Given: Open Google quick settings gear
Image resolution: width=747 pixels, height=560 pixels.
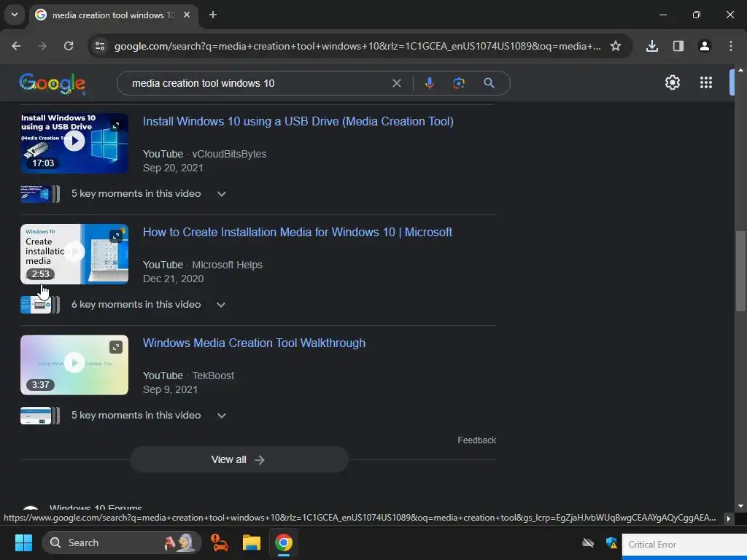Looking at the screenshot, I should coord(672,83).
